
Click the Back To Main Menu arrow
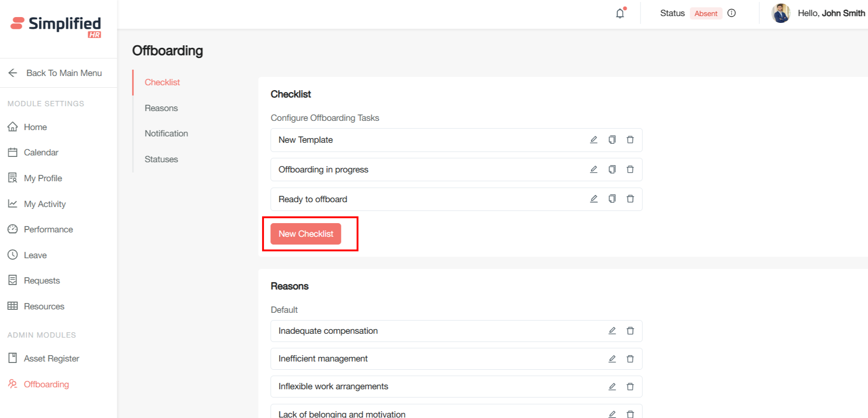pos(13,73)
